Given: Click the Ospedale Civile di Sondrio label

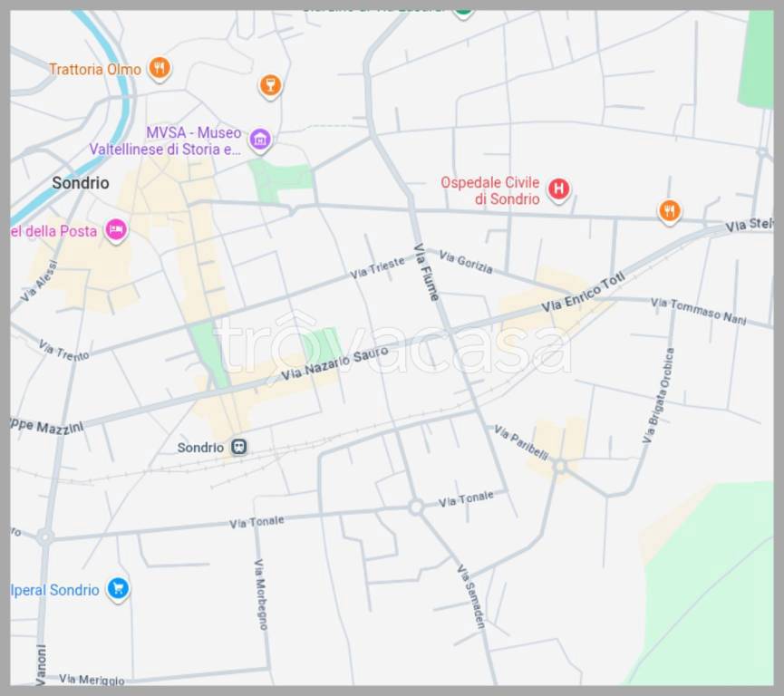Looking at the screenshot, I should point(490,190).
